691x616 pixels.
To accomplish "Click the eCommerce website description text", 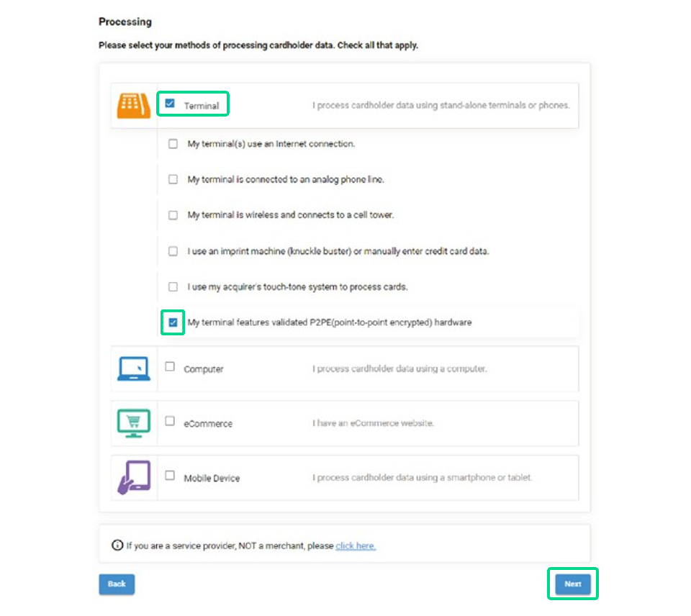I will (x=374, y=423).
